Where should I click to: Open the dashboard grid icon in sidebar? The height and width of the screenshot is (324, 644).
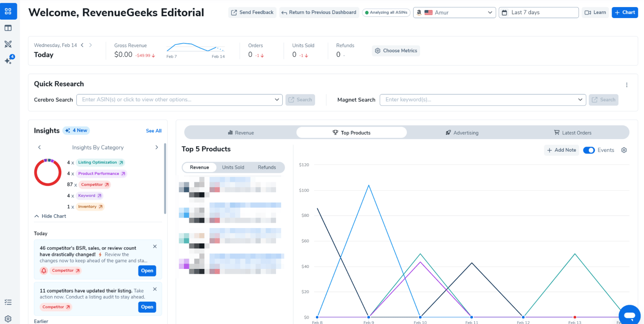(8, 12)
